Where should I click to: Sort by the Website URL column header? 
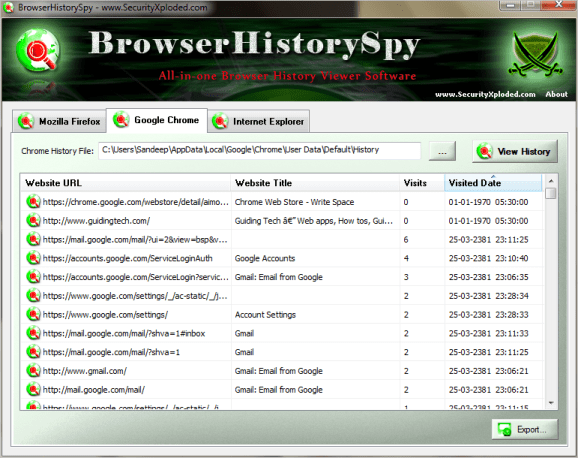pyautogui.click(x=125, y=183)
